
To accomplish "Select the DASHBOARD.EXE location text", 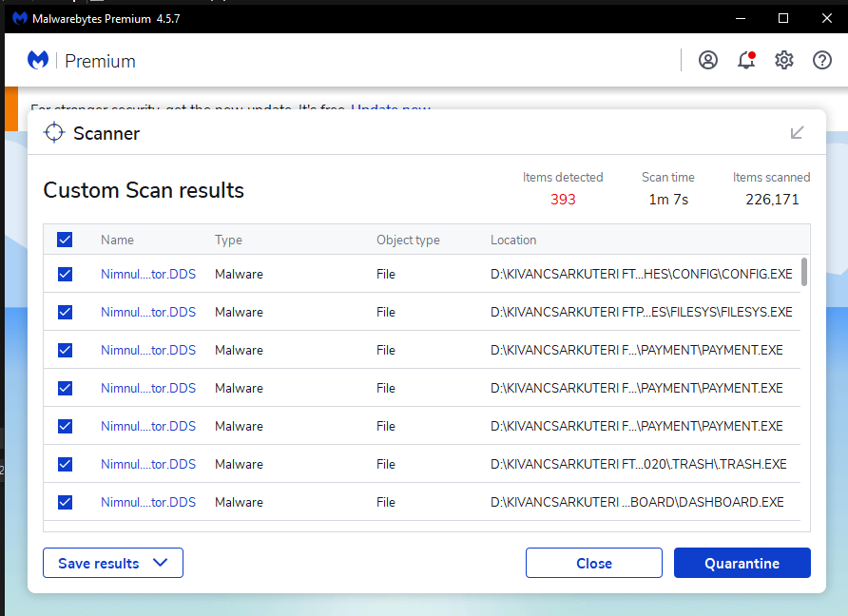I will [637, 503].
